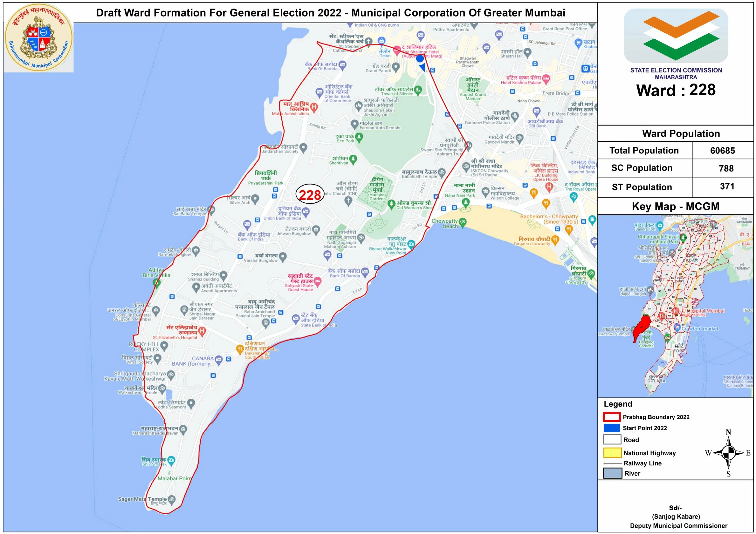Click Eco Park green tree marker
This screenshot has width=756, height=534.
(359, 137)
